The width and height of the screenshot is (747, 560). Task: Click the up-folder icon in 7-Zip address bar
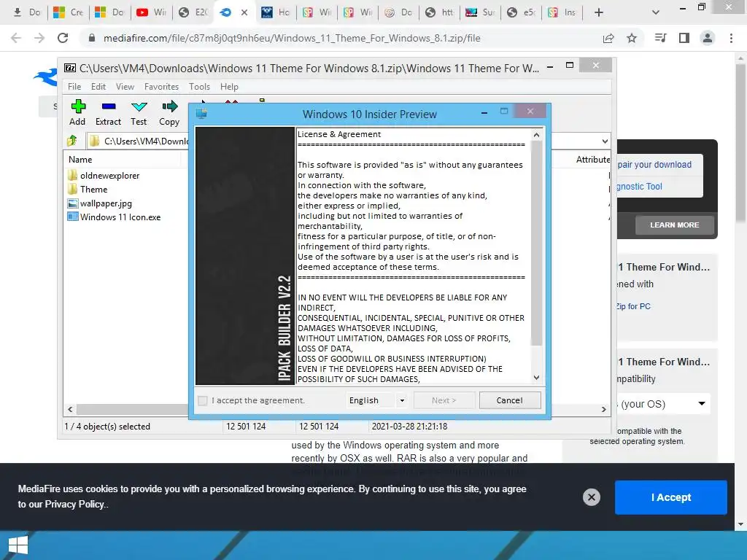[72, 141]
